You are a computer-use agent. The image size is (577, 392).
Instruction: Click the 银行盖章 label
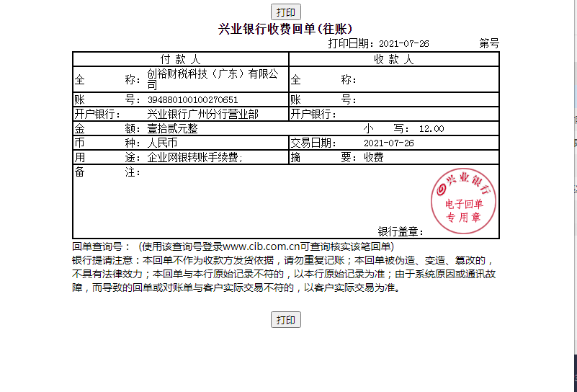coord(400,231)
